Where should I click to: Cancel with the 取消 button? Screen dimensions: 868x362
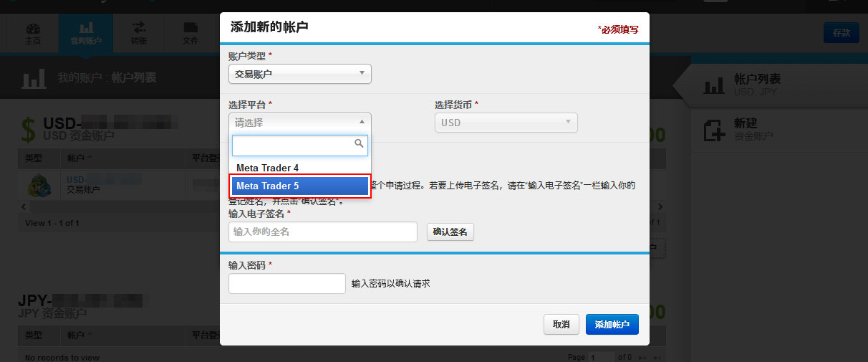[x=561, y=325]
